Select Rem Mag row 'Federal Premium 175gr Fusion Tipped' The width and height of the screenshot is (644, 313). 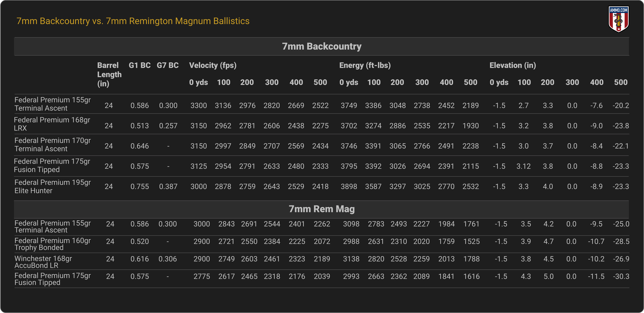coord(322,279)
